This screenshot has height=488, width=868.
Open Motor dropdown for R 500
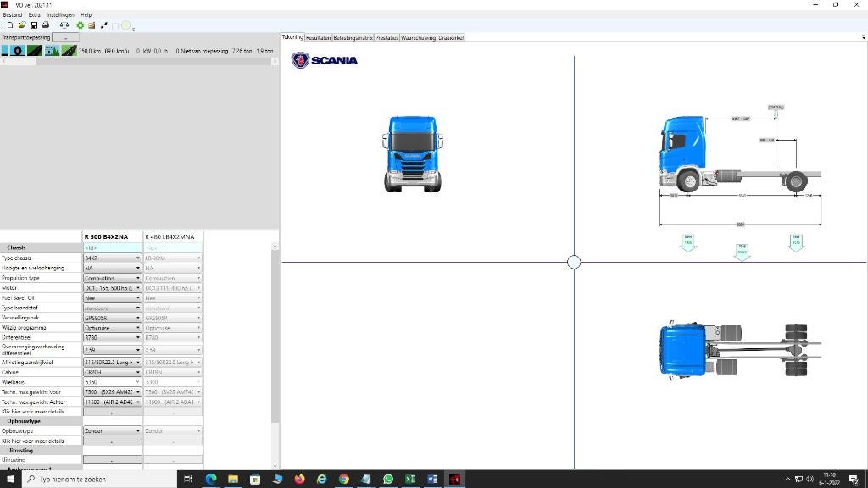[113, 288]
